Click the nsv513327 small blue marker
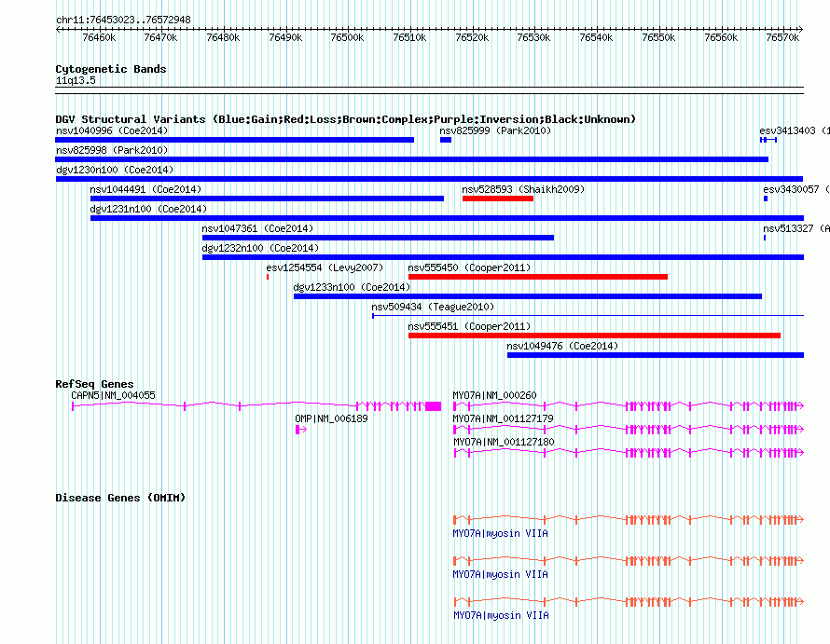This screenshot has width=830, height=644. (x=765, y=238)
